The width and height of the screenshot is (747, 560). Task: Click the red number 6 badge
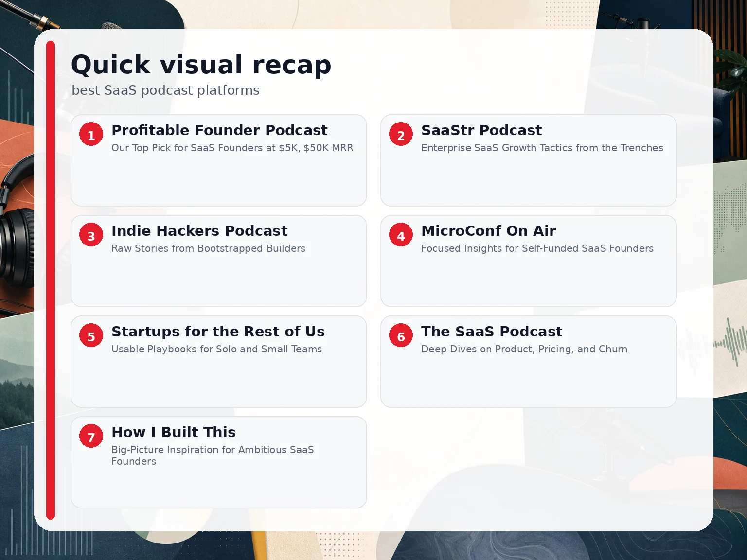[401, 336]
